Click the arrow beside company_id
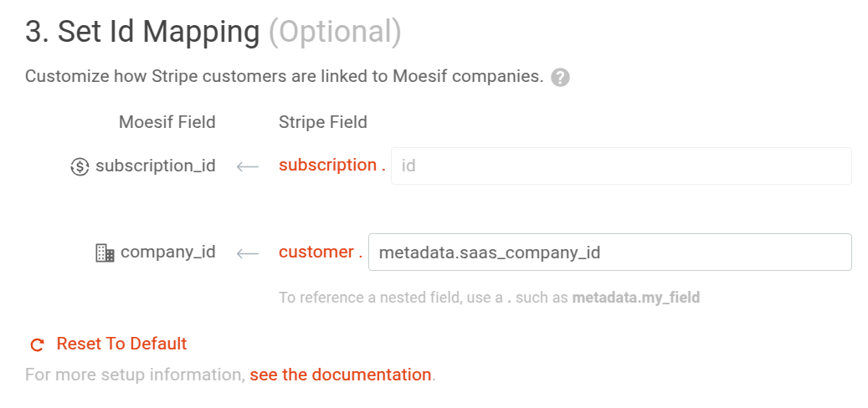The image size is (868, 408). pos(248,252)
